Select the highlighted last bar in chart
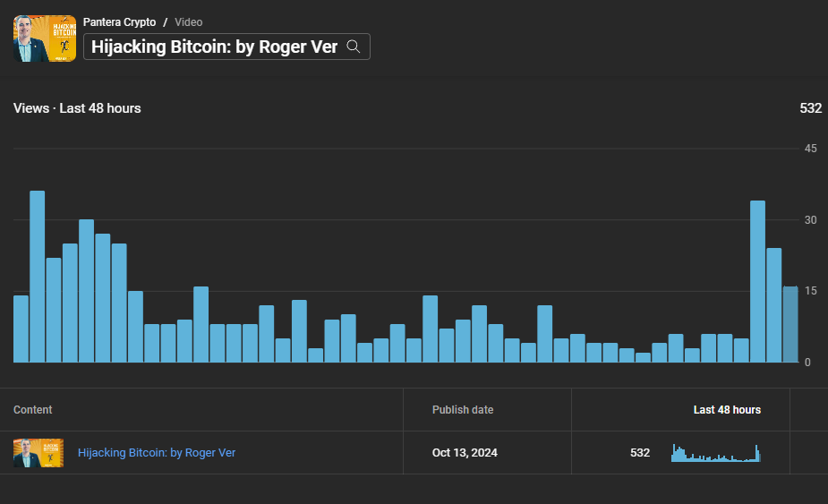The height and width of the screenshot is (504, 828). coord(790,324)
